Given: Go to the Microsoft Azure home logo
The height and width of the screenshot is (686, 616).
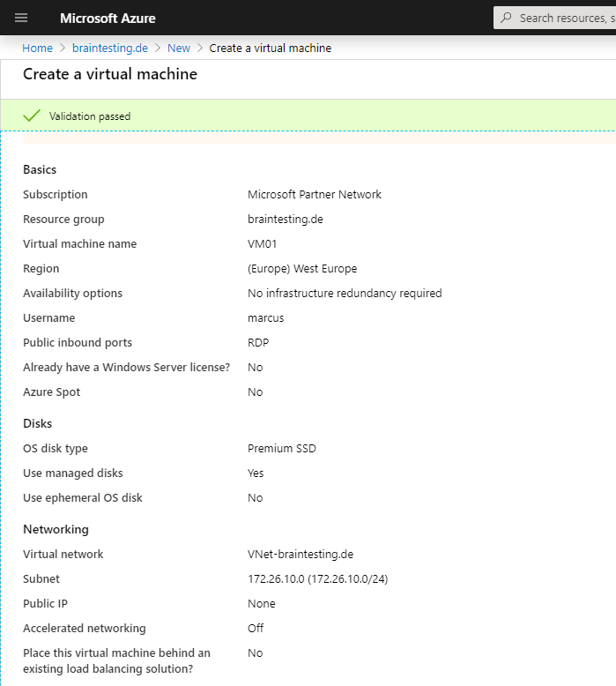Looking at the screenshot, I should (108, 19).
